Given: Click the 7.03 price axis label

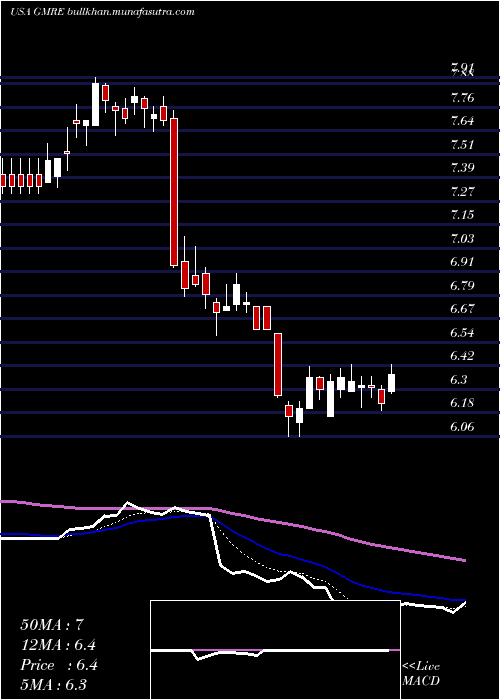Looking at the screenshot, I should tap(462, 238).
